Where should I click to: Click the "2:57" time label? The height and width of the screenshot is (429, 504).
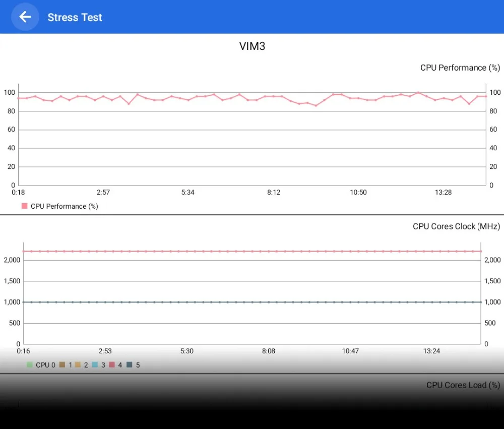(103, 192)
